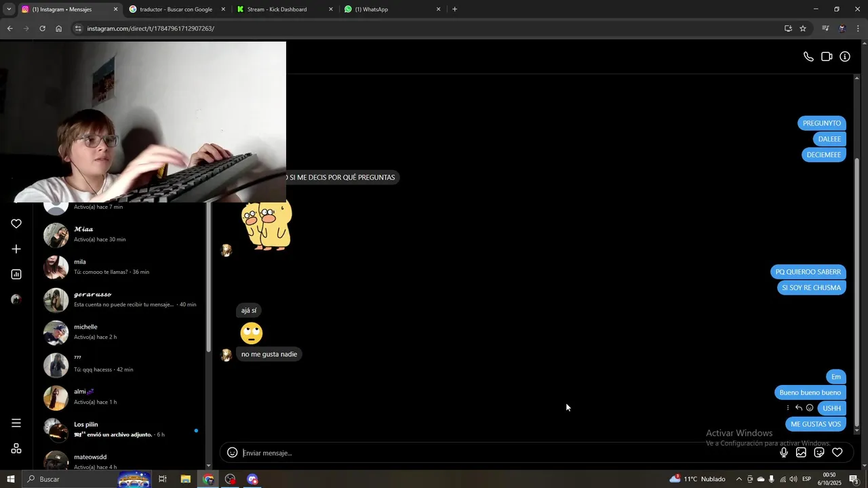This screenshot has width=868, height=488.
Task: Reload the Instagram page
Action: coord(42,28)
